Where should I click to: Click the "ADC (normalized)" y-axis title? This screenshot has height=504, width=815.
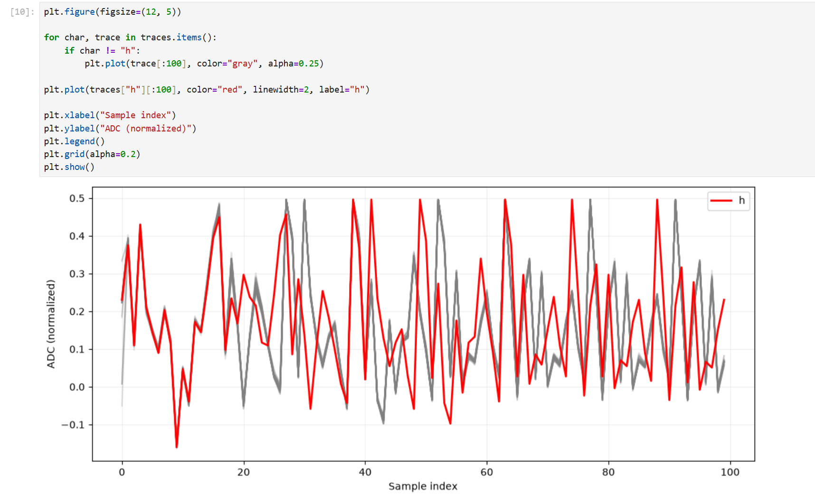coord(51,324)
